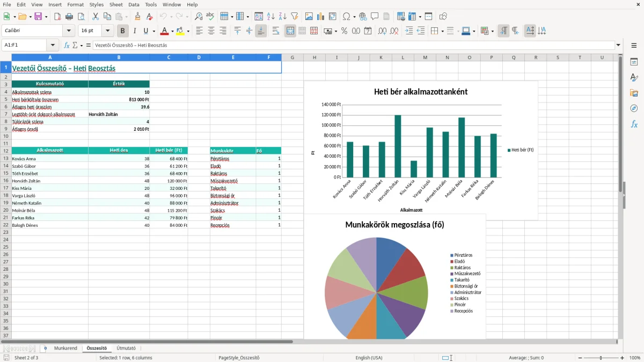Open the sidebar Gallery icon

tap(634, 93)
